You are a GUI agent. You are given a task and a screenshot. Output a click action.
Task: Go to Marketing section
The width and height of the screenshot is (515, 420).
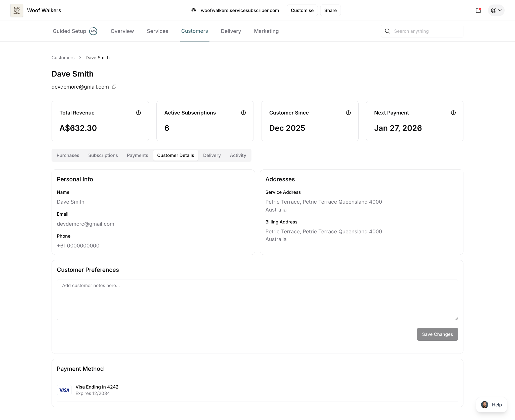[266, 31]
